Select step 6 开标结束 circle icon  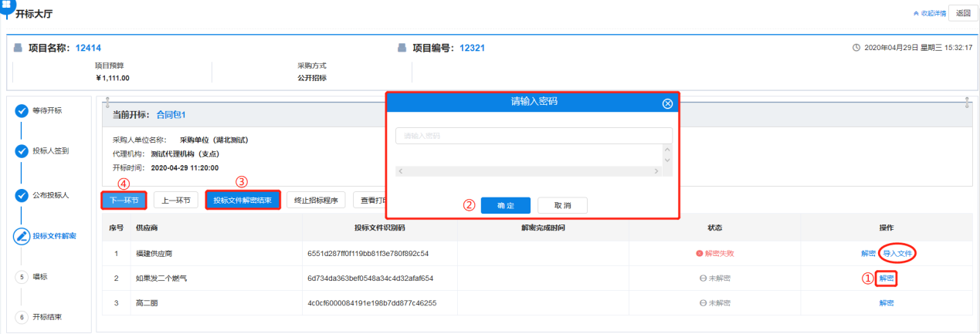[22, 317]
